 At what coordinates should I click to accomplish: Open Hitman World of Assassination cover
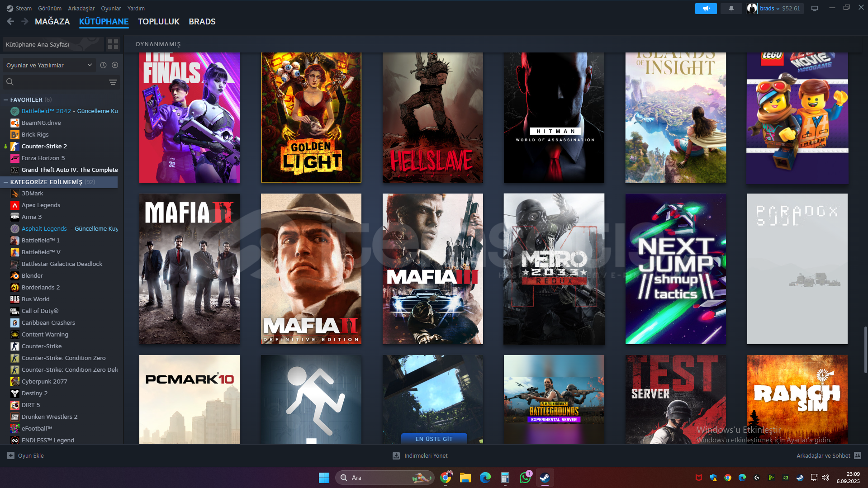pyautogui.click(x=554, y=118)
